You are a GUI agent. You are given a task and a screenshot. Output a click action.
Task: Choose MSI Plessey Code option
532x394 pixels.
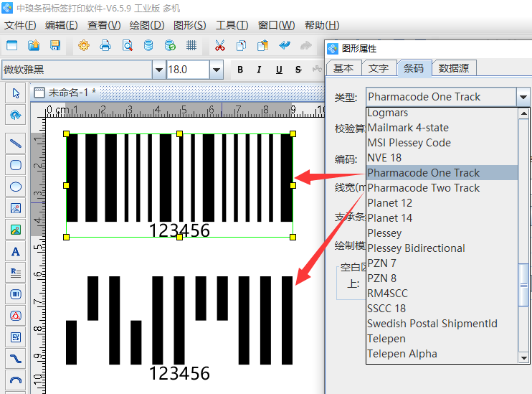(442, 143)
